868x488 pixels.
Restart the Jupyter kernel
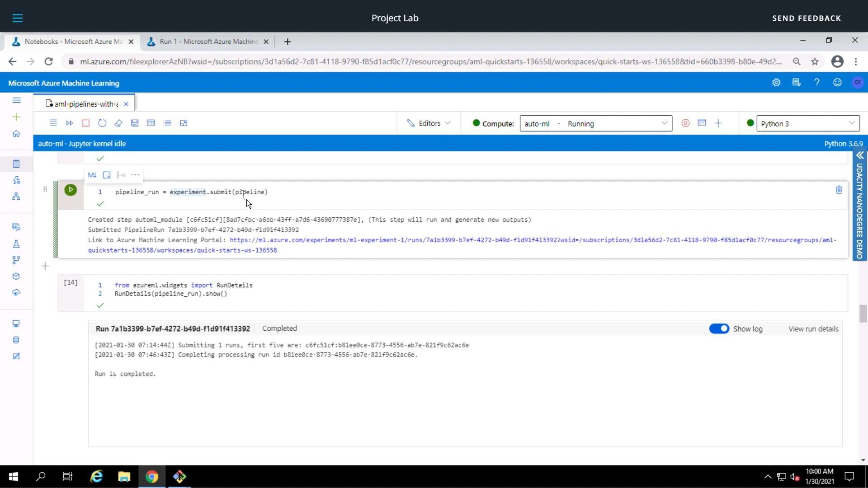pyautogui.click(x=102, y=122)
